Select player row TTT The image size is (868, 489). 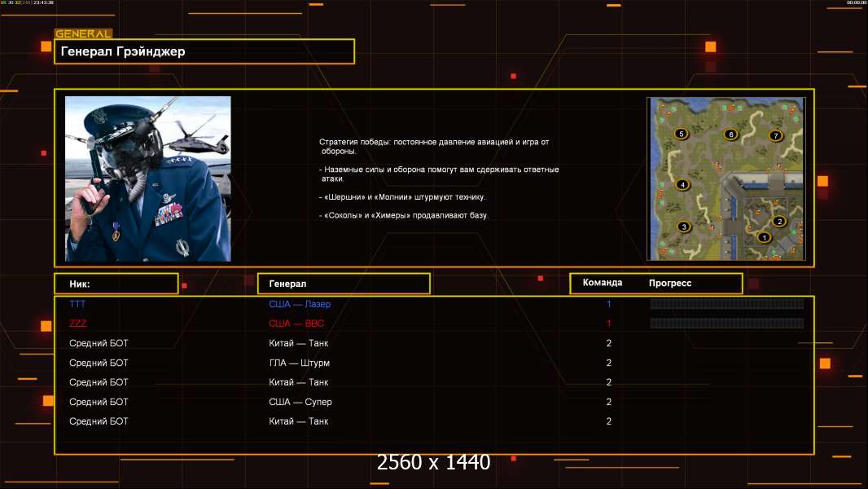point(434,303)
